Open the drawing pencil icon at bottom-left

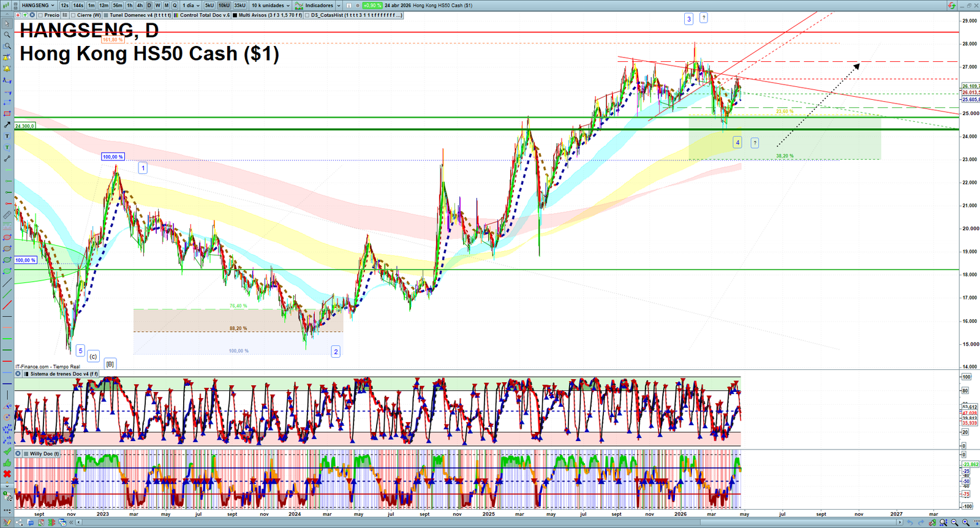click(x=7, y=522)
